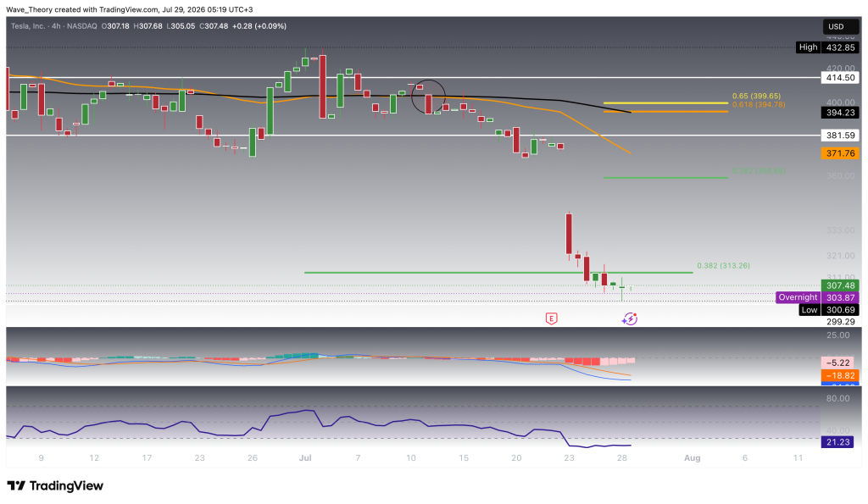Select the 414.50 horizontal line label
Image resolution: width=868 pixels, height=504 pixels.
(840, 77)
